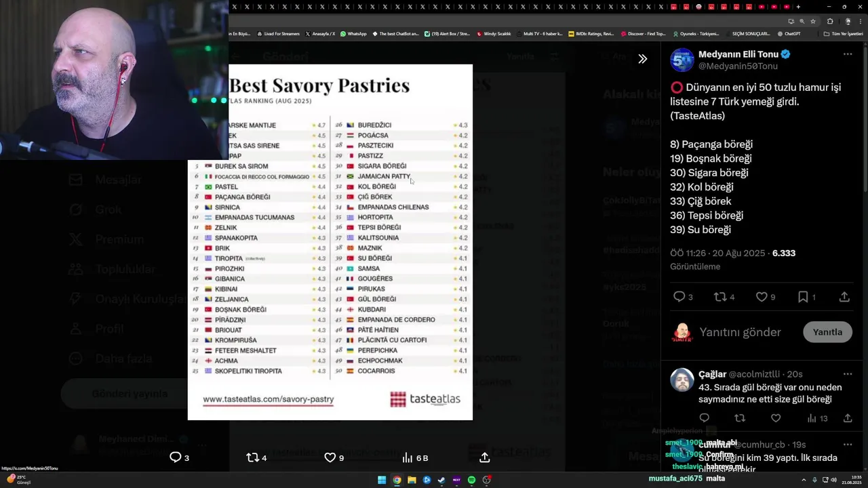This screenshot has height=488, width=868.
Task: Open the @Medyanin50Tonu handle link
Action: [x=738, y=66]
